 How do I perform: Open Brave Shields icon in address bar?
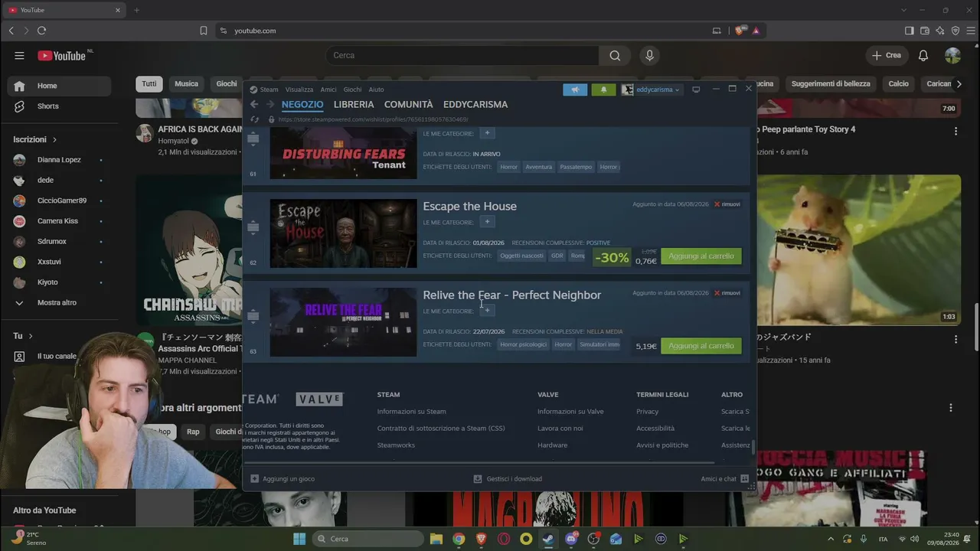740,31
